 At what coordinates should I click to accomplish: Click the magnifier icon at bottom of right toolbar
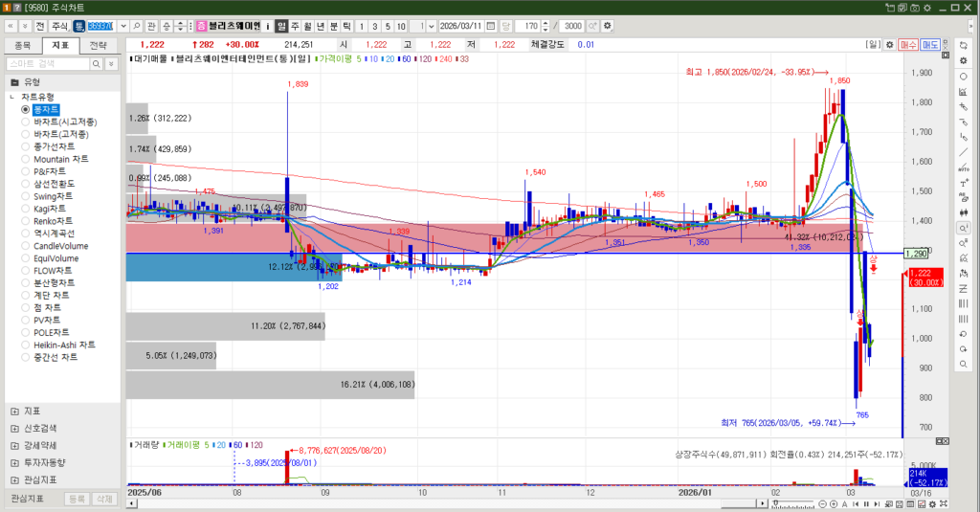tap(963, 364)
